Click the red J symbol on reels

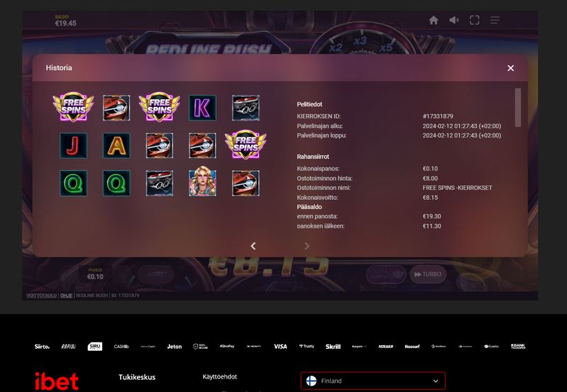click(73, 145)
